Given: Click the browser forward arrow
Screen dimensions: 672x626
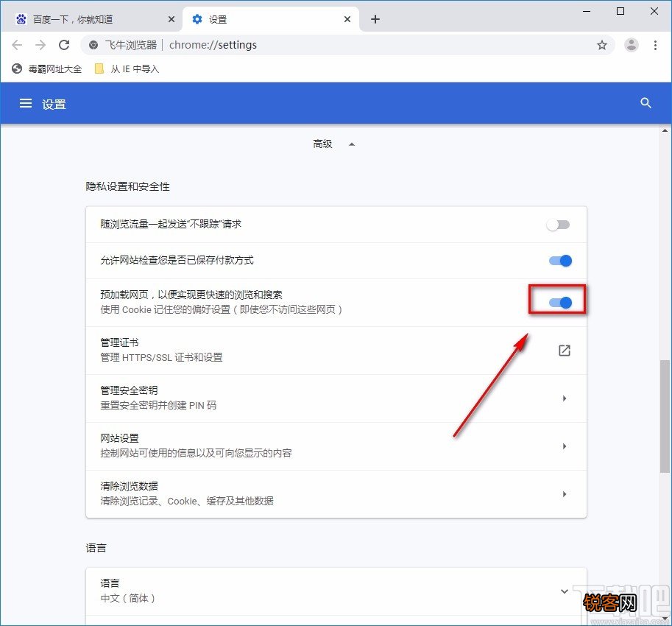Looking at the screenshot, I should [x=40, y=45].
